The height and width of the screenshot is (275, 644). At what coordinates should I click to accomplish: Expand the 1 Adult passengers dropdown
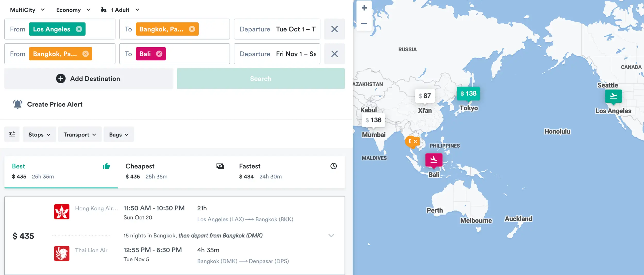120,10
